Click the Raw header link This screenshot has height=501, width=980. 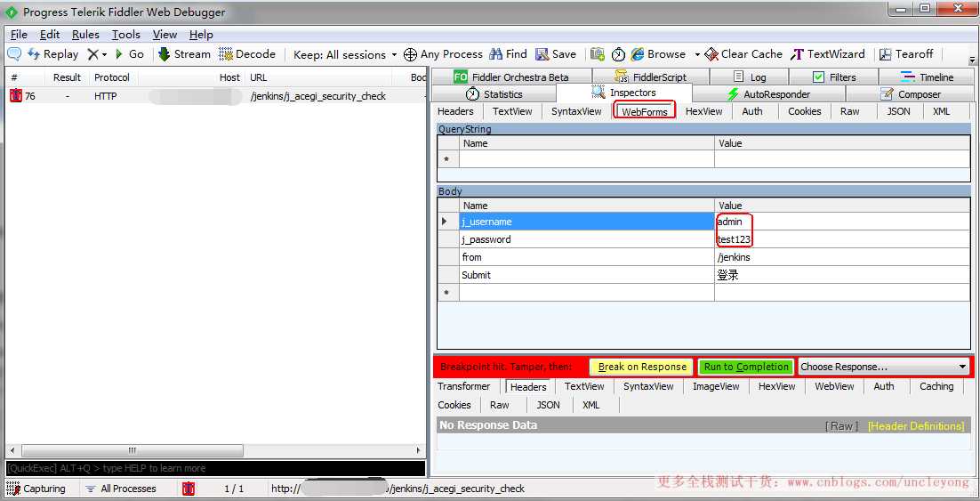(x=841, y=426)
